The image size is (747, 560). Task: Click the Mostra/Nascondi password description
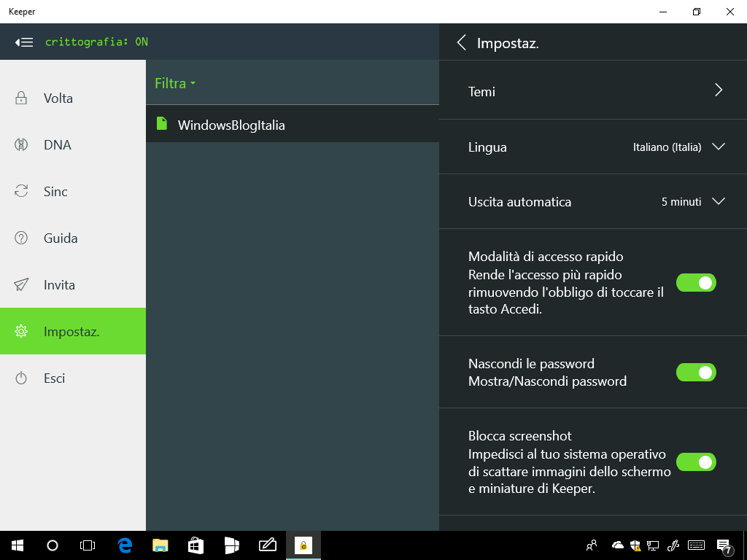[547, 381]
